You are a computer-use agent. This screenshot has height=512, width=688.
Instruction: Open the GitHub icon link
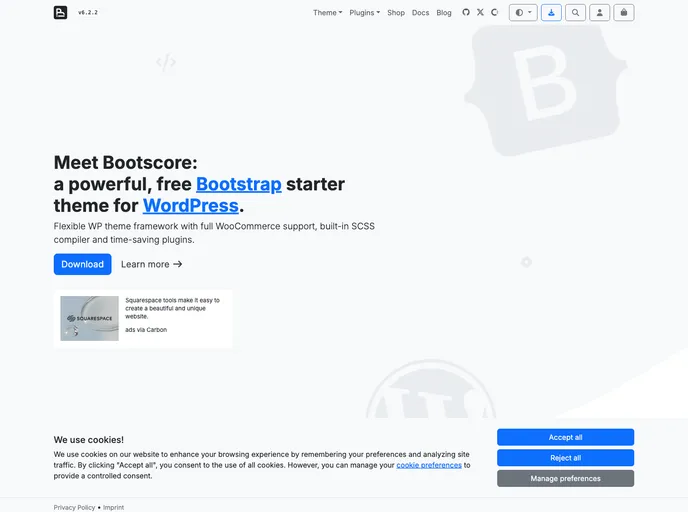466,12
